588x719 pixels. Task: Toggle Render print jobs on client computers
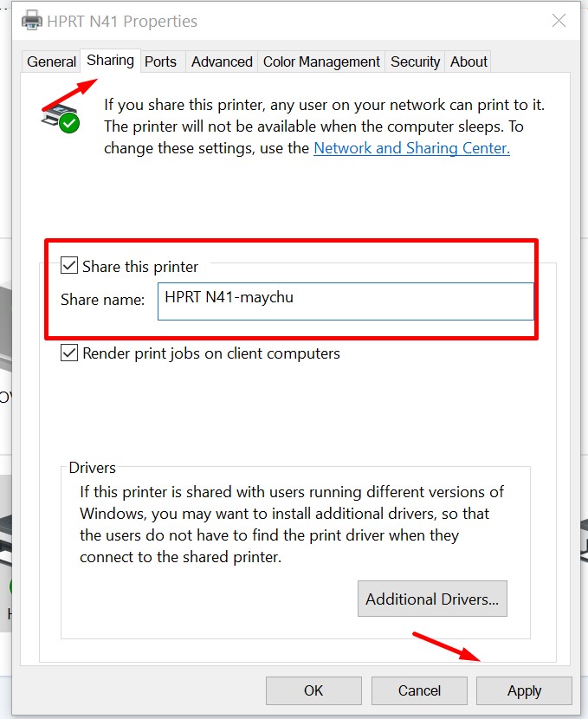coord(69,353)
